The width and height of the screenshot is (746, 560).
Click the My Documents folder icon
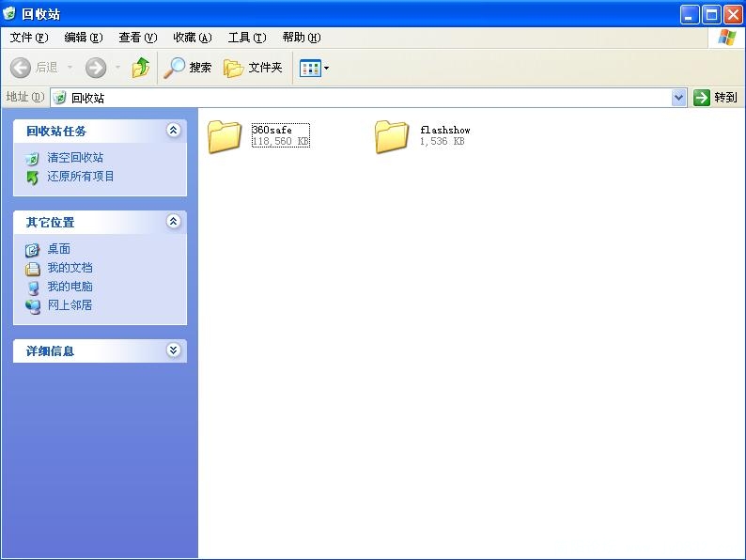(32, 269)
